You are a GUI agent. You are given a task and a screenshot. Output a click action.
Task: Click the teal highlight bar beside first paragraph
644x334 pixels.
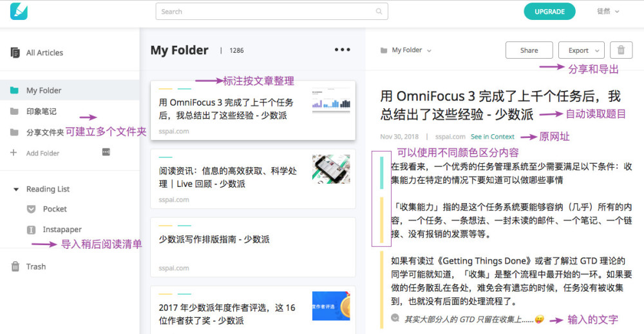coord(382,173)
